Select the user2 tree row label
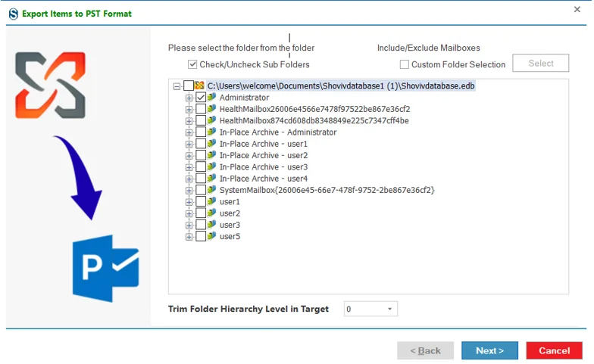Viewport: 594px width, 364px height. pos(230,213)
